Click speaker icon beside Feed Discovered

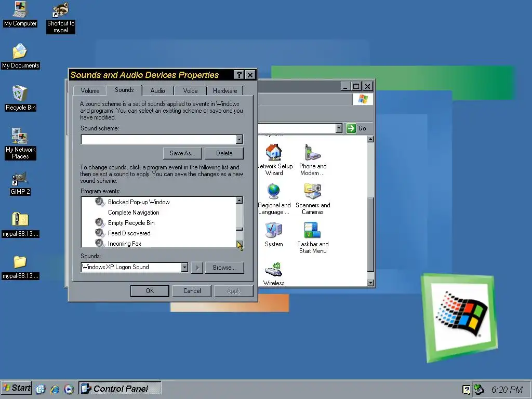coord(100,233)
